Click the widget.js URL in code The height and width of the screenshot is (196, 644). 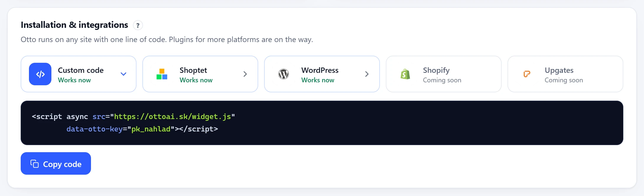pyautogui.click(x=173, y=117)
